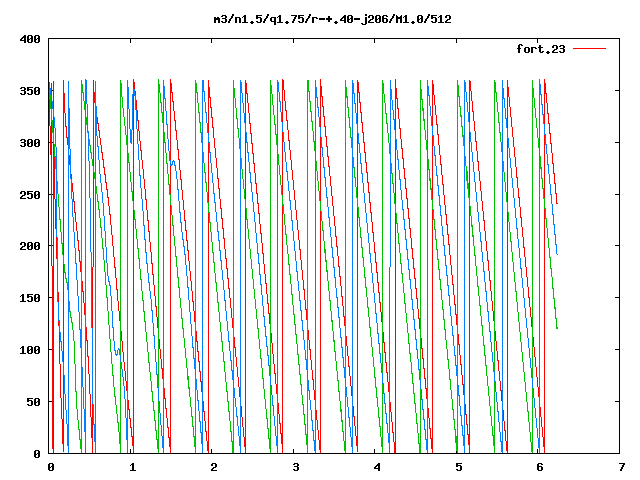
Task: Click x-axis label 6
Action: pos(540,467)
